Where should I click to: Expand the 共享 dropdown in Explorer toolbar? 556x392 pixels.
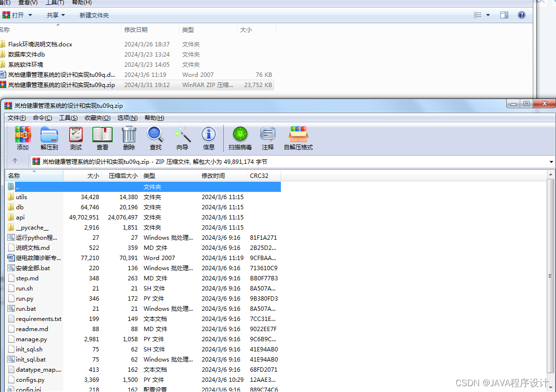click(x=63, y=15)
